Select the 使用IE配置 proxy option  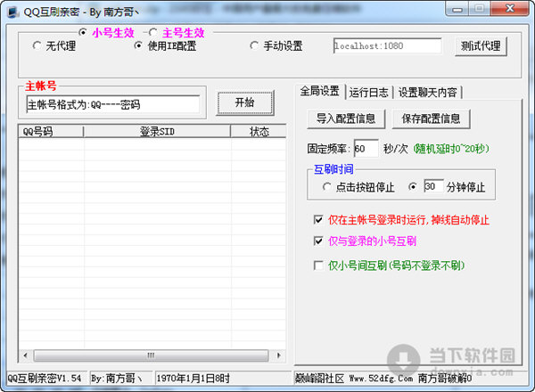[138, 46]
